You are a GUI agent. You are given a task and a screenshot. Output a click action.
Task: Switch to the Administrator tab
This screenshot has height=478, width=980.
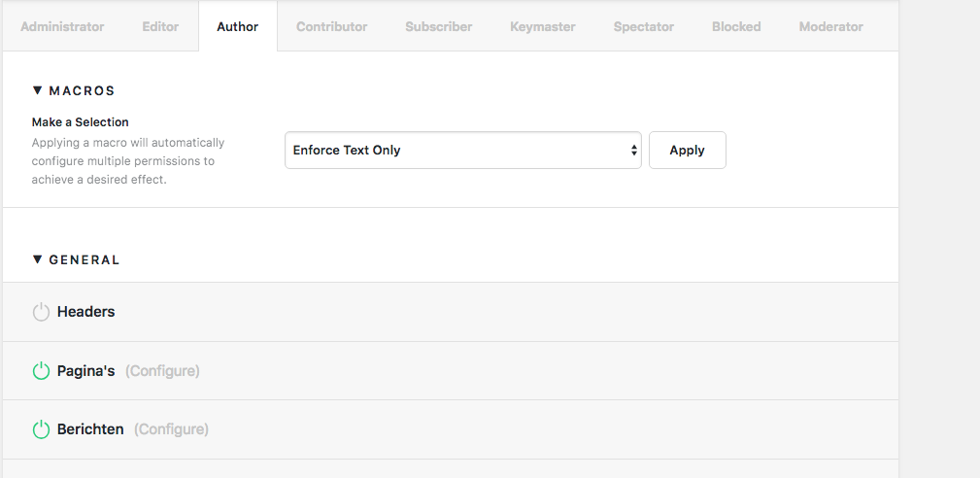click(x=62, y=27)
